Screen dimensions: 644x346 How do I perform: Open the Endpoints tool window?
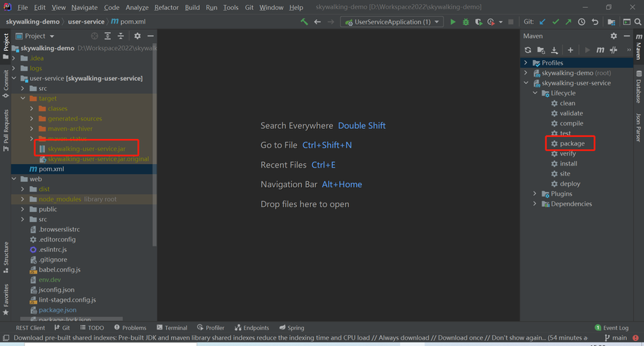252,328
